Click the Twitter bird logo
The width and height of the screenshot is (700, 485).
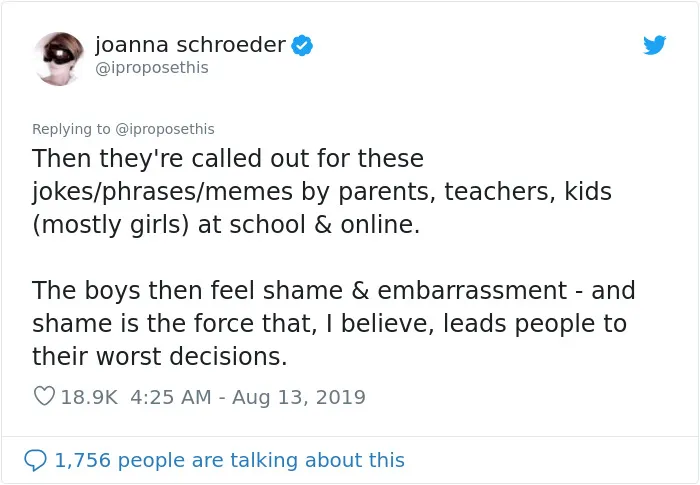[654, 45]
